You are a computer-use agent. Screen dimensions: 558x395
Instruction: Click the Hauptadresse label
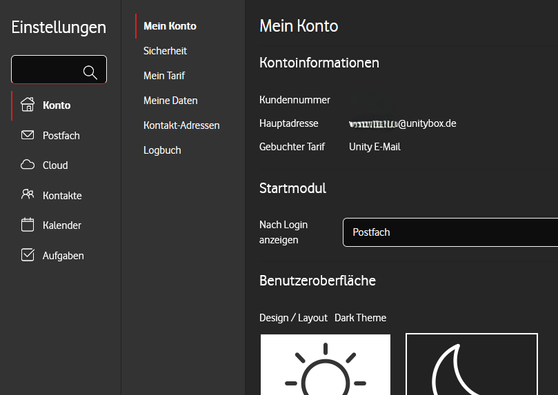click(x=289, y=123)
